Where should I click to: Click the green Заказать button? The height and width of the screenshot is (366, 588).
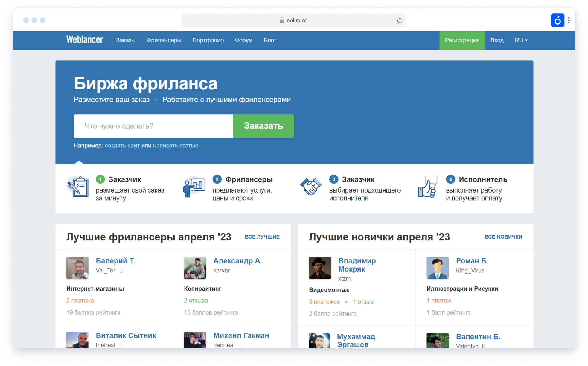point(263,126)
